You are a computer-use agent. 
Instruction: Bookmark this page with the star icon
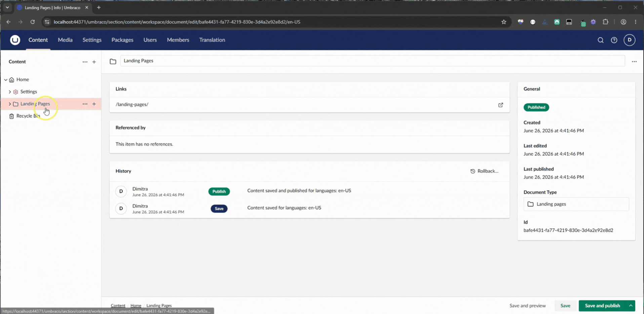point(504,22)
